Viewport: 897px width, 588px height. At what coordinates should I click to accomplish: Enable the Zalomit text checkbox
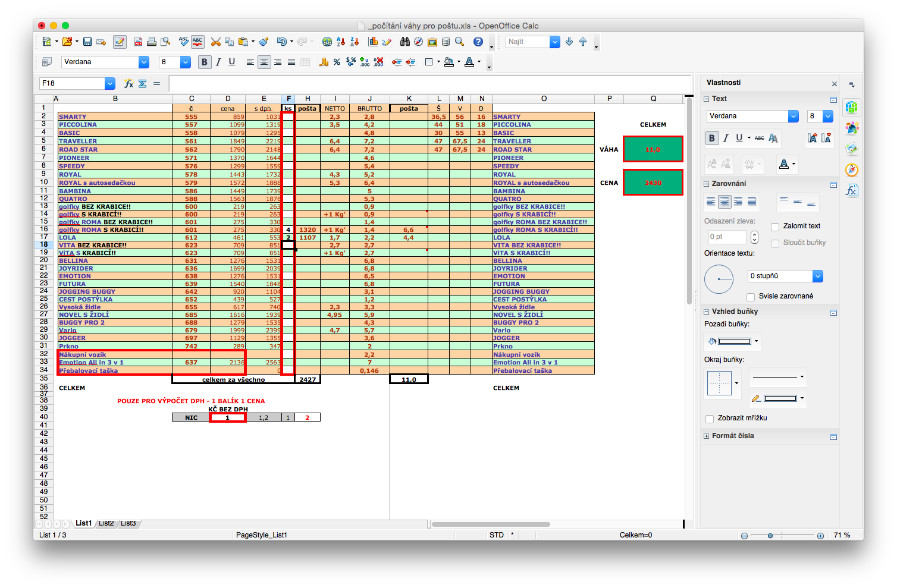coord(775,227)
